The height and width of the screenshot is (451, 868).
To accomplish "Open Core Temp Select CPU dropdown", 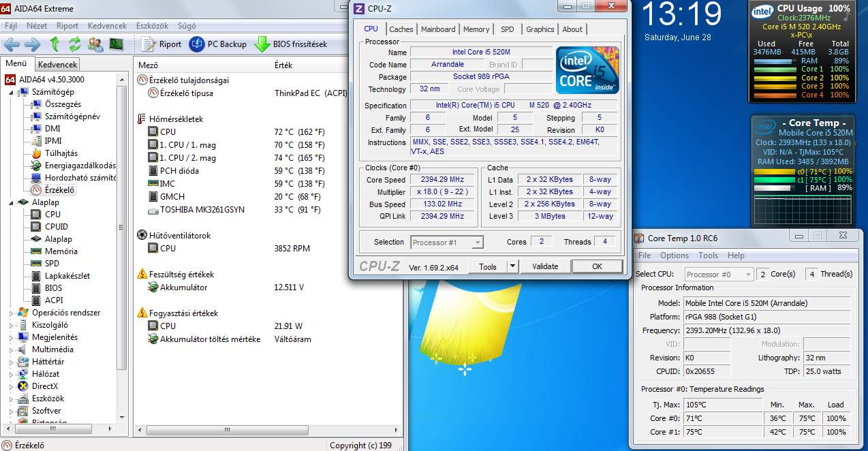I will pos(718,274).
